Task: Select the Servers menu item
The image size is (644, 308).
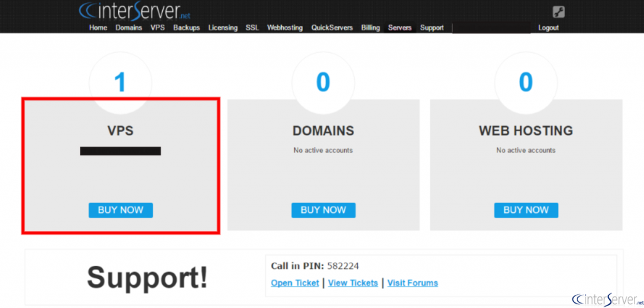Action: (x=399, y=28)
